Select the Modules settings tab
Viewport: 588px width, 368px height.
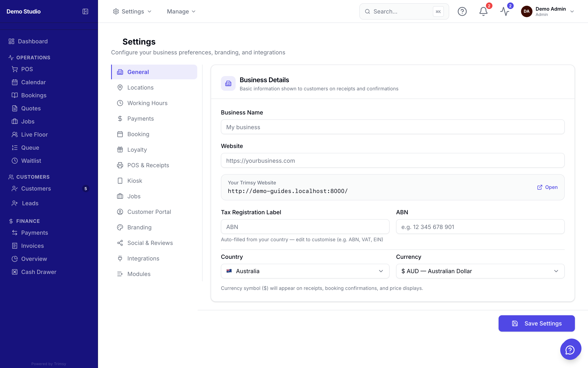click(x=154, y=274)
